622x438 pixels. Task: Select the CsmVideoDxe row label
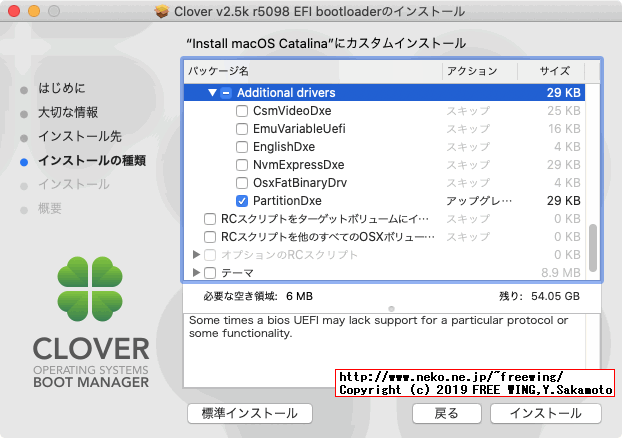(x=292, y=111)
